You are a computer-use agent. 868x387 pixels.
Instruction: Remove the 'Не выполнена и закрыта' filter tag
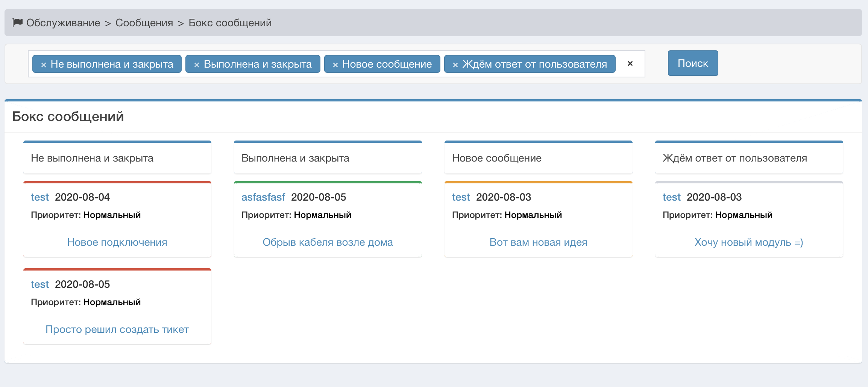44,65
